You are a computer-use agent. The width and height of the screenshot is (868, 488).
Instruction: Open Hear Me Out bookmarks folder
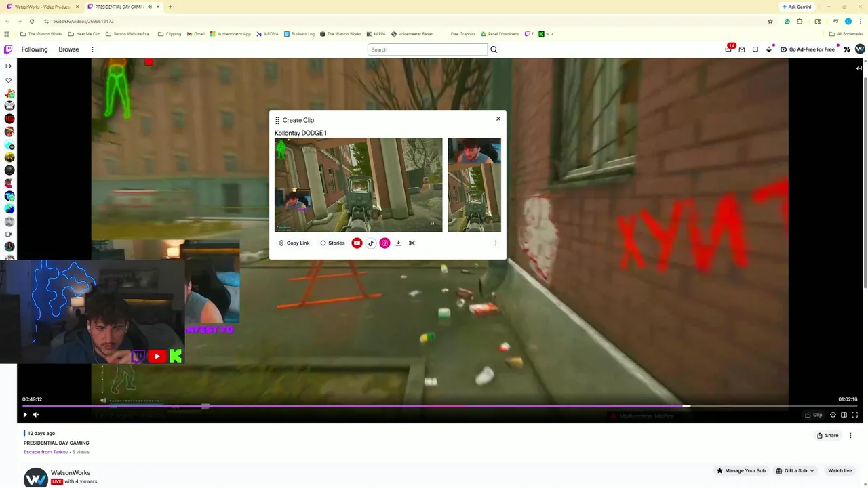click(84, 33)
